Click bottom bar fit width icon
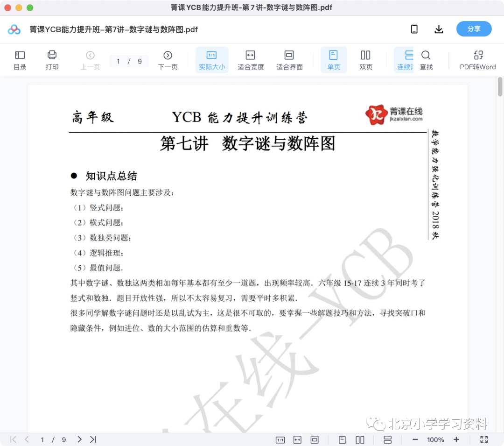The width and height of the screenshot is (504, 446). tap(297, 439)
